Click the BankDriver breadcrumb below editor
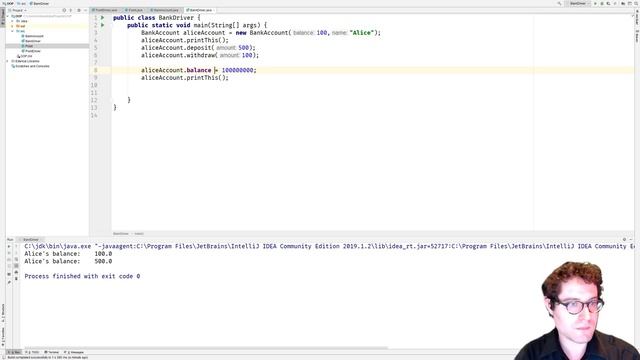The width and height of the screenshot is (640, 360). coord(121,234)
